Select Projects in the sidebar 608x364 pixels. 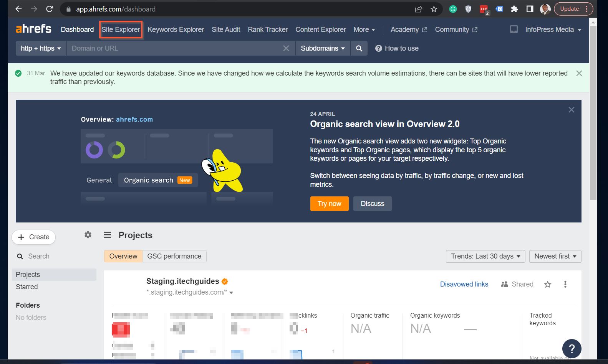coord(54,275)
